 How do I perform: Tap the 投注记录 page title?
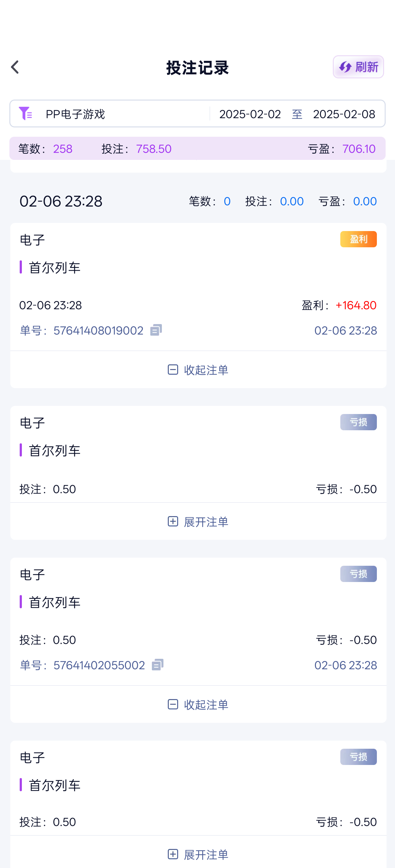[198, 68]
